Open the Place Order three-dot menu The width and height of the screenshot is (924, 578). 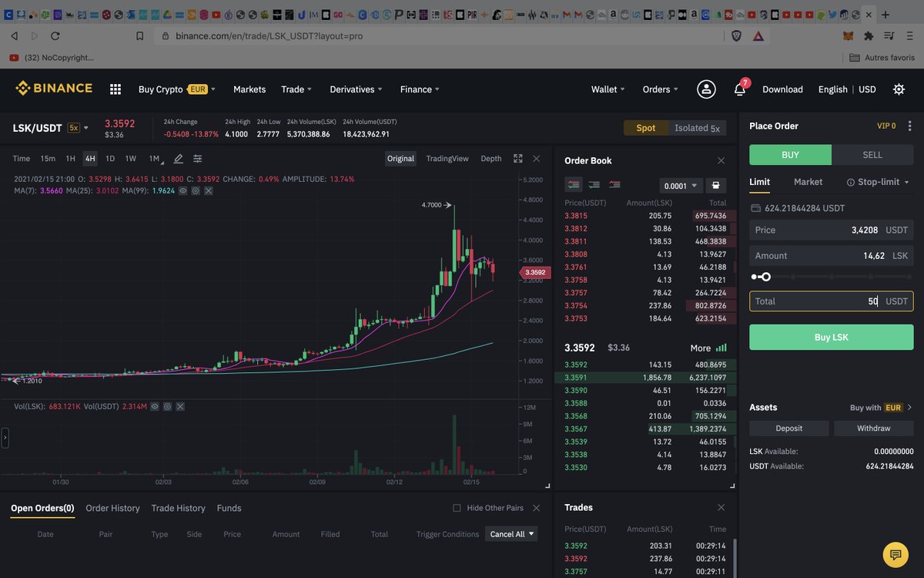pyautogui.click(x=910, y=126)
